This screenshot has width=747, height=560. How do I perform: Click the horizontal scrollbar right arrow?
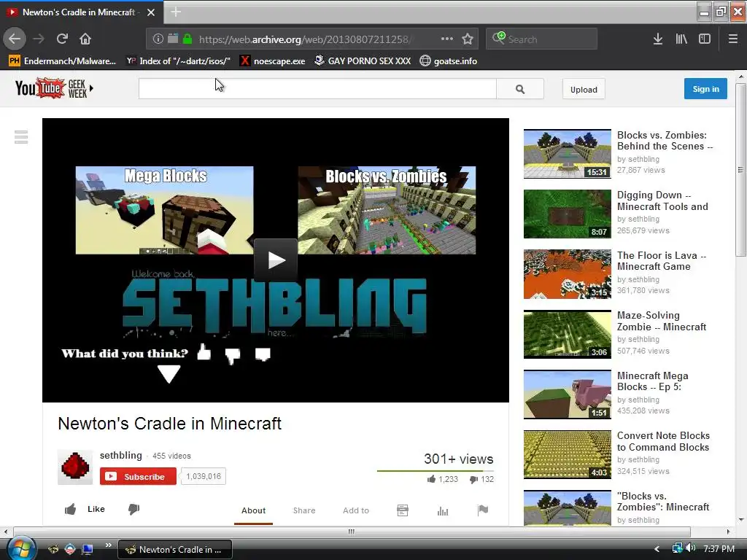729,532
